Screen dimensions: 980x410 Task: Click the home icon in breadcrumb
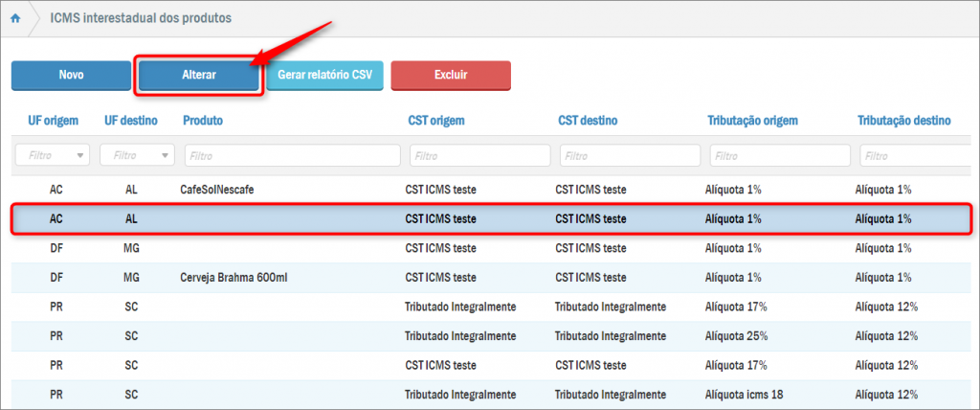pos(15,18)
